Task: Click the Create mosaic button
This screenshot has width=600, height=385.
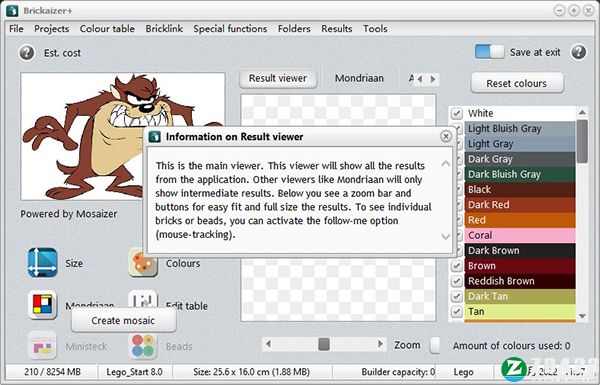Action: pyautogui.click(x=123, y=320)
